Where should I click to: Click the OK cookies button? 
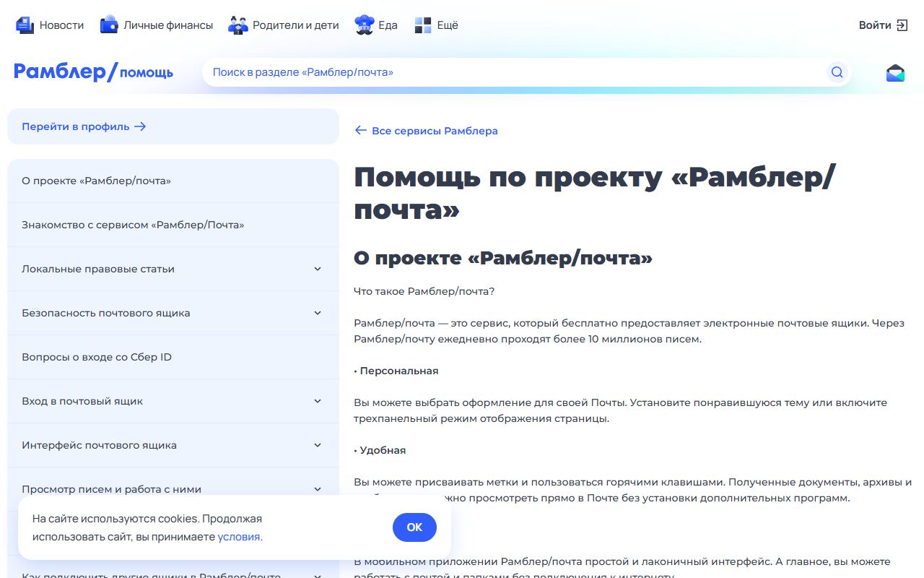[414, 527]
